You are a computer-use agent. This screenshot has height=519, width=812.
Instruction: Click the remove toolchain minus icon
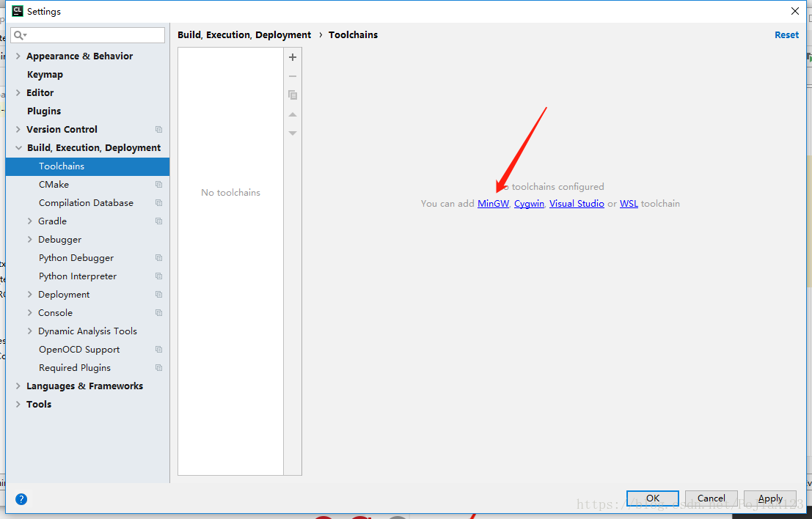pos(293,76)
